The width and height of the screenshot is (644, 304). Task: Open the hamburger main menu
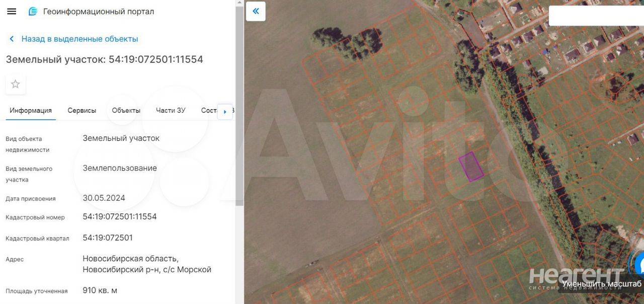[12, 11]
